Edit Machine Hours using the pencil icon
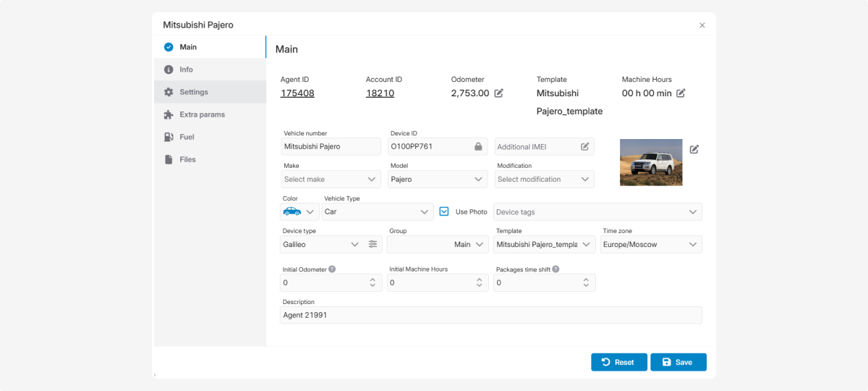Image resolution: width=868 pixels, height=391 pixels. coord(681,93)
